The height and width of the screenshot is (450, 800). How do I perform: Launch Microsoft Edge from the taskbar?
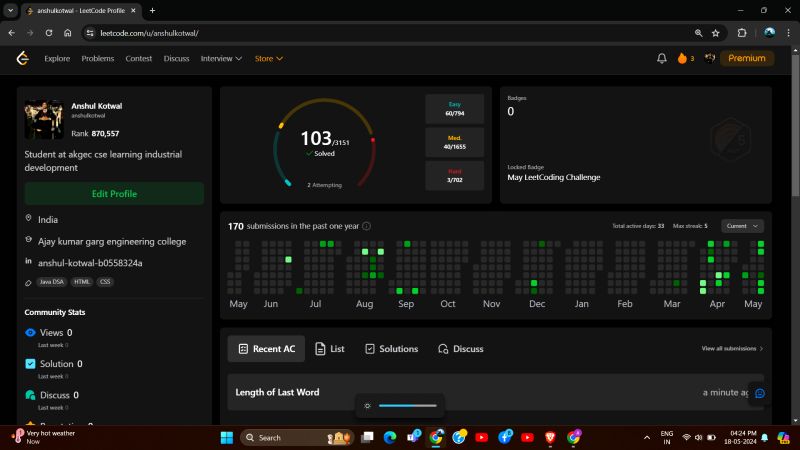point(390,437)
